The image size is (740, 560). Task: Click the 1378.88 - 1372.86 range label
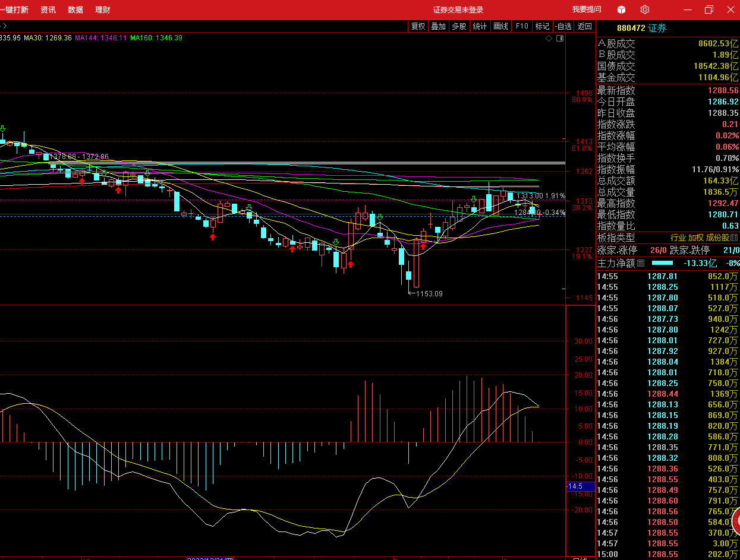point(79,157)
